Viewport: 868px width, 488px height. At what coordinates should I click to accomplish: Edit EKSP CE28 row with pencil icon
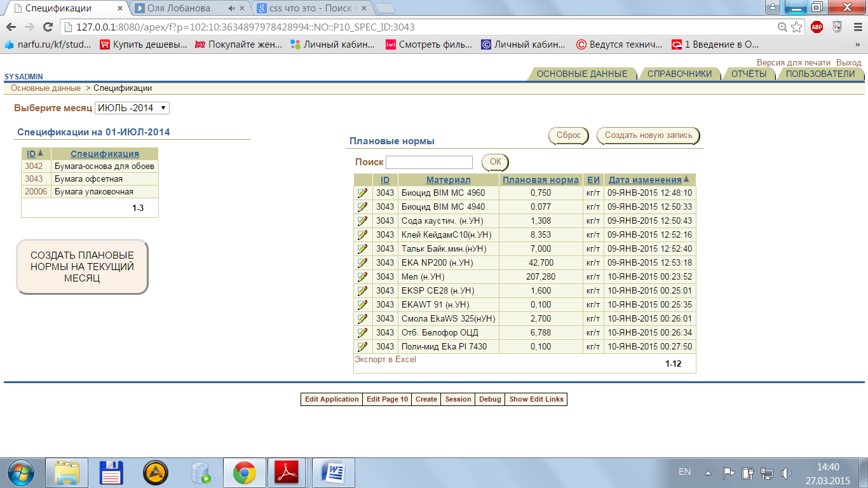point(363,290)
